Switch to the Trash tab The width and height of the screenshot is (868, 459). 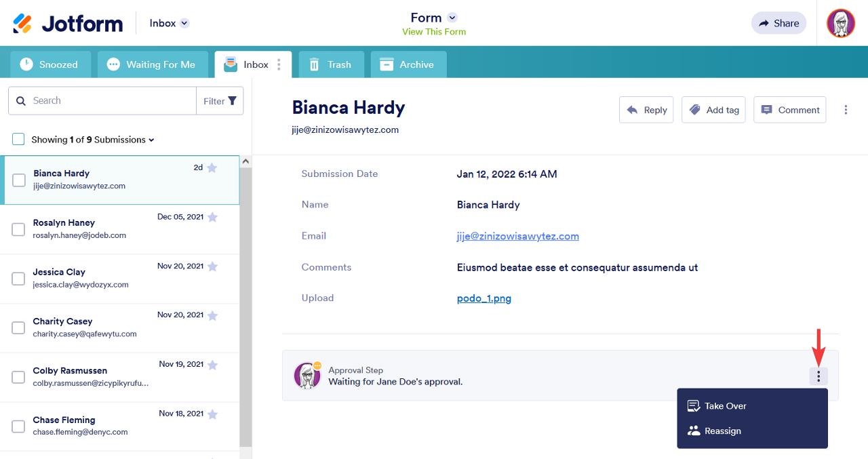pos(332,64)
